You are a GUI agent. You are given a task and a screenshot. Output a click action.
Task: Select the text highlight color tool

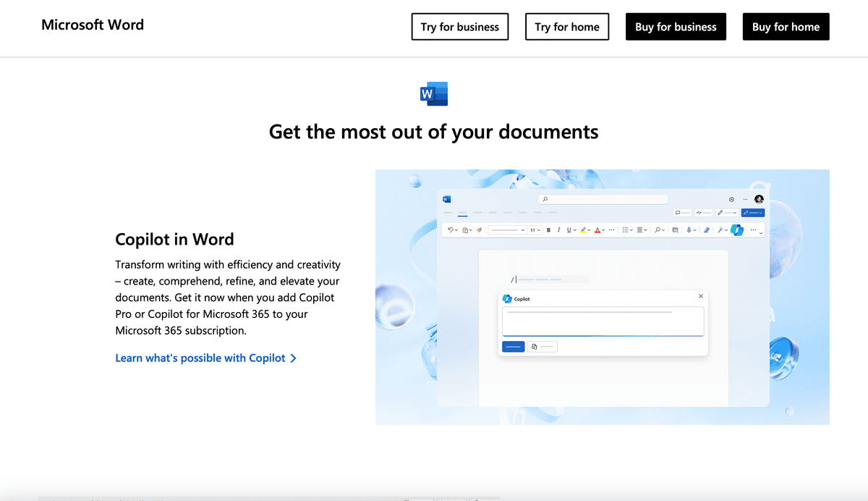(x=584, y=230)
